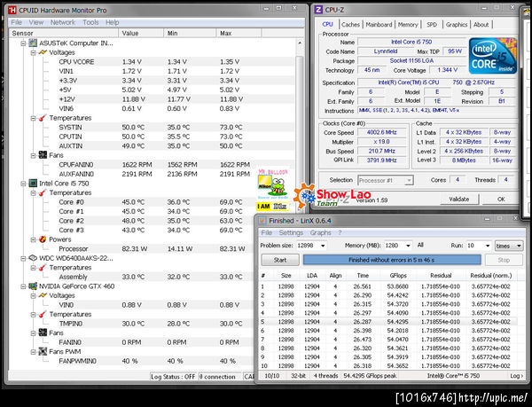Switch to the Mainboard tab in CPU-Z
The image size is (532, 407).
pyautogui.click(x=379, y=25)
